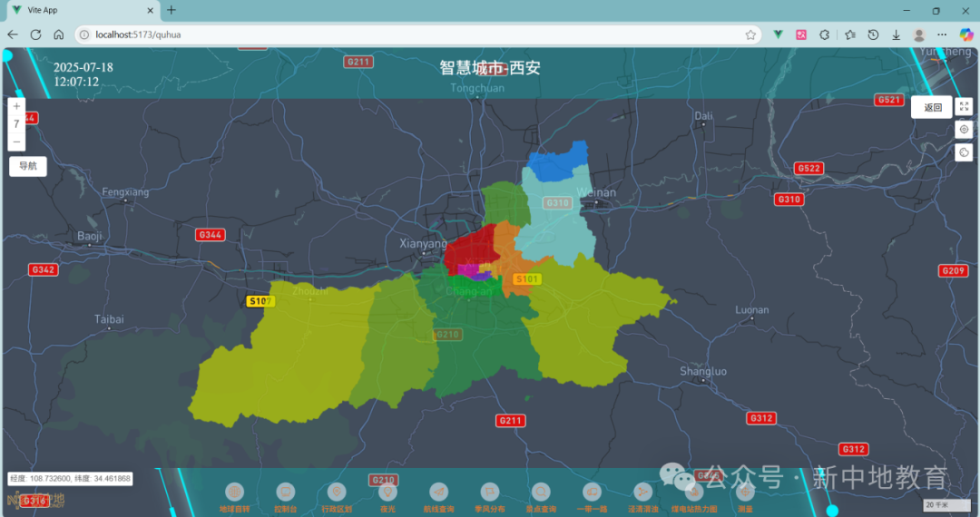
Task: Open the downloads panel
Action: click(897, 35)
